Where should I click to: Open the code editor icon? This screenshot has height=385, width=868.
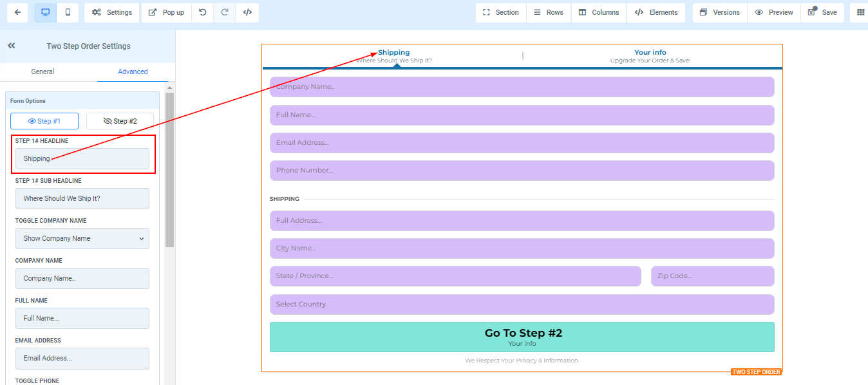[247, 12]
